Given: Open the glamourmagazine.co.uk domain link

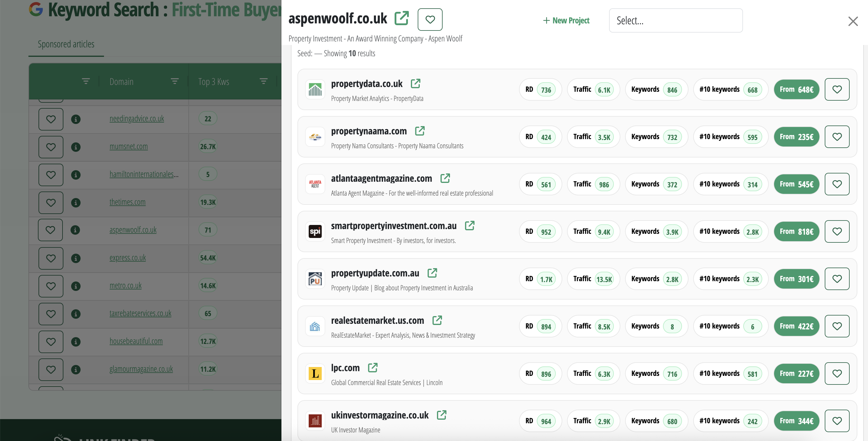Looking at the screenshot, I should (141, 369).
